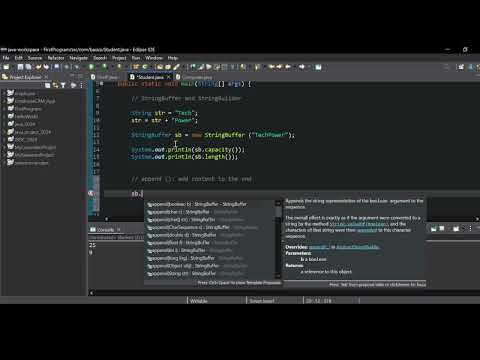The height and width of the screenshot is (360, 480).
Task: Choose append(float f) from suggestions
Action: [x=210, y=243]
